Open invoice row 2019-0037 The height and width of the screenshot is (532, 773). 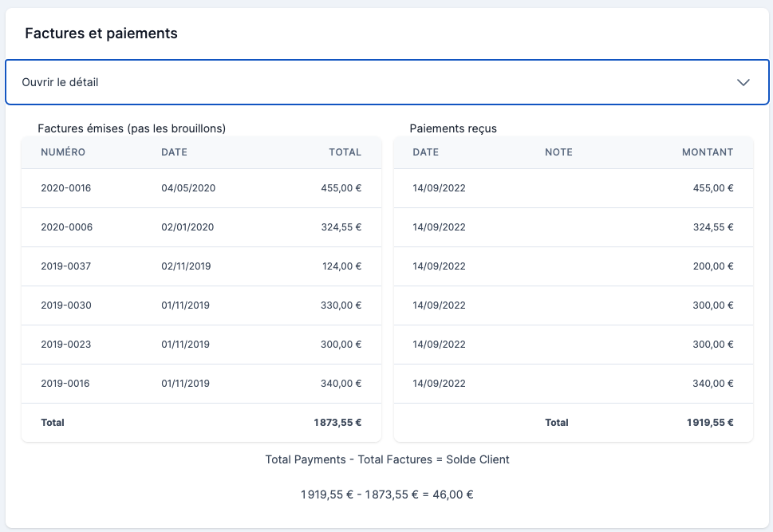pos(66,266)
